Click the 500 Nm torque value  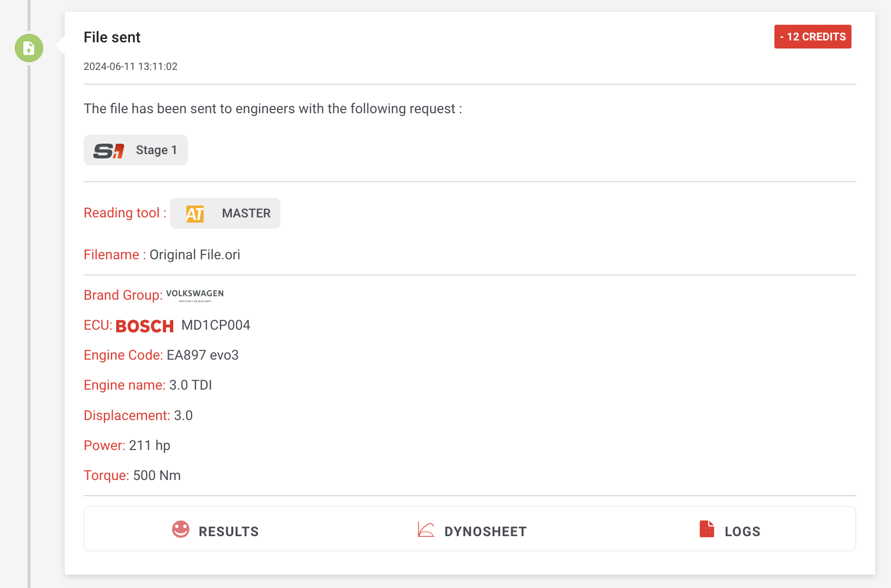coord(157,476)
